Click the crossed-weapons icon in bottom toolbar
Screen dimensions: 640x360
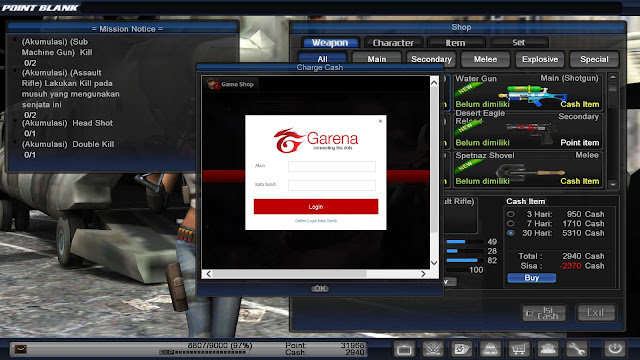pos(433,349)
